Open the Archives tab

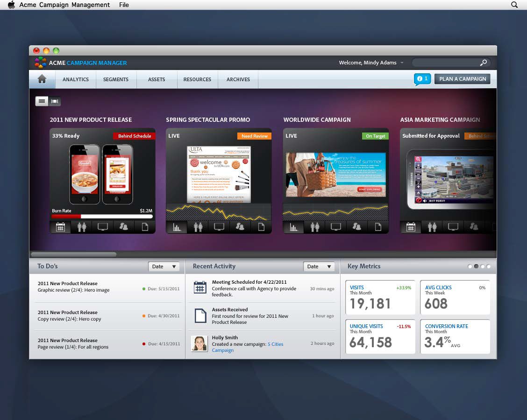pos(238,80)
